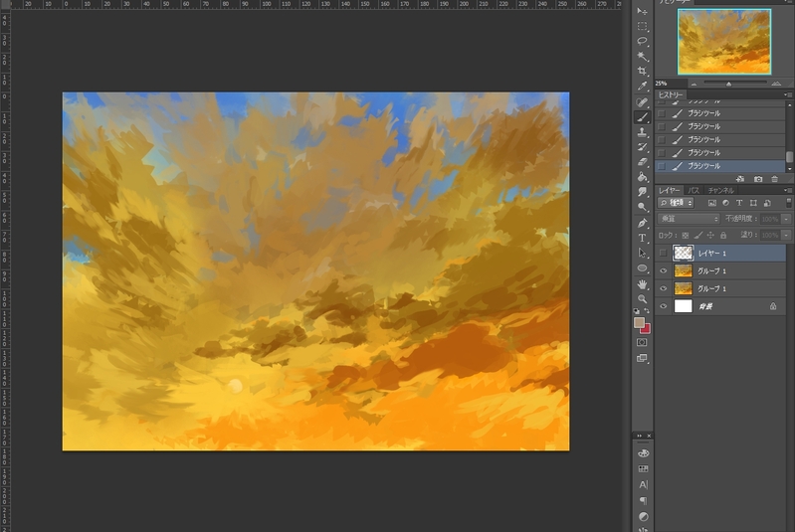Switch to the レイヤー tab
This screenshot has width=795, height=532.
[670, 191]
